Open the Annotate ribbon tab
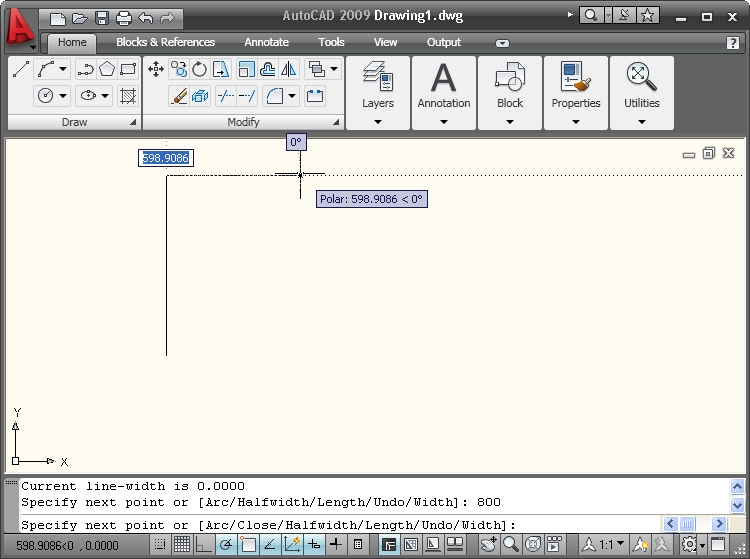This screenshot has width=750, height=559. [x=266, y=42]
